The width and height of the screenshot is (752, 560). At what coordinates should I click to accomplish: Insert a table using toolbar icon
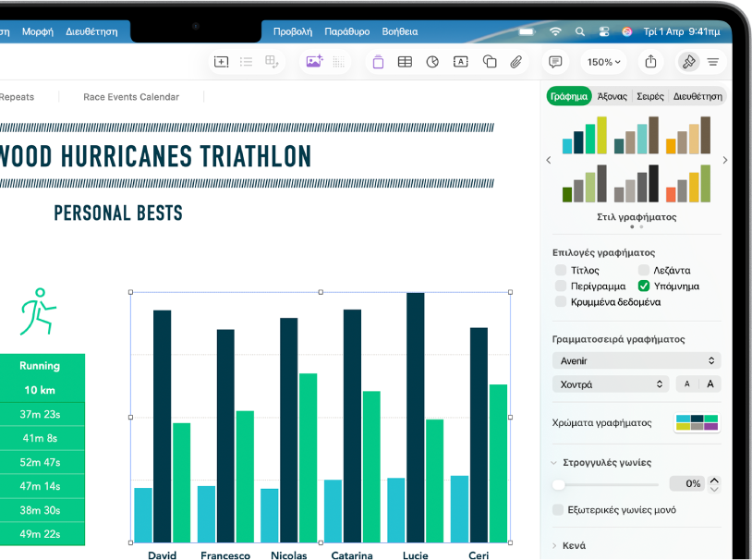[405, 62]
